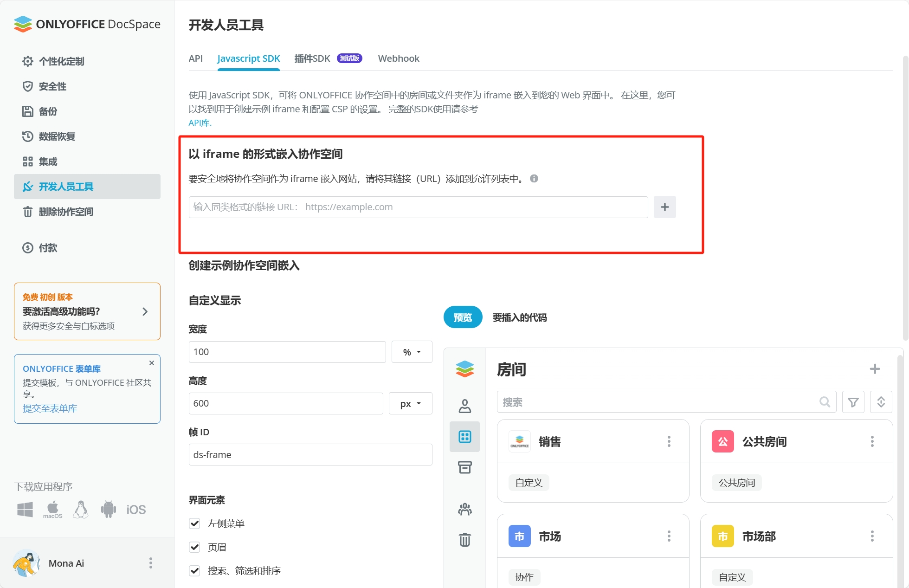909x588 pixels.
Task: Click the preview DocSpace logo icon
Action: point(464,369)
